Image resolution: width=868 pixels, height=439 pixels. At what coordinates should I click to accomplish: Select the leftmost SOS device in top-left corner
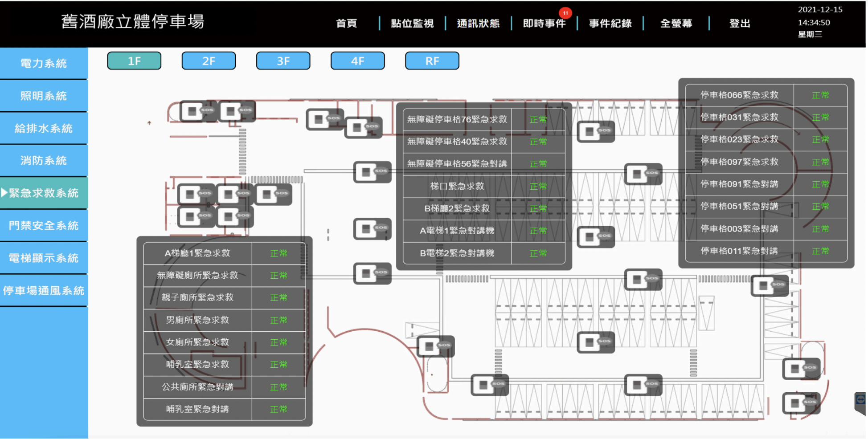[x=198, y=111]
